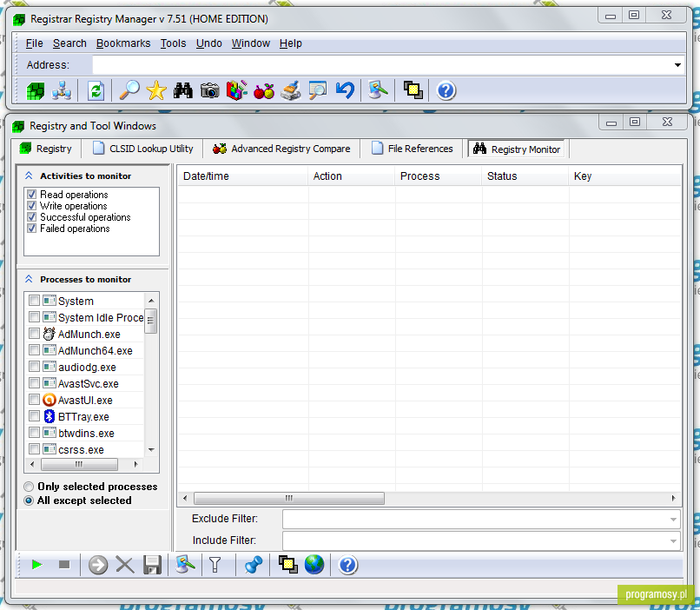
Task: Check the BTTray.exe process checkbox
Action: pyautogui.click(x=34, y=415)
